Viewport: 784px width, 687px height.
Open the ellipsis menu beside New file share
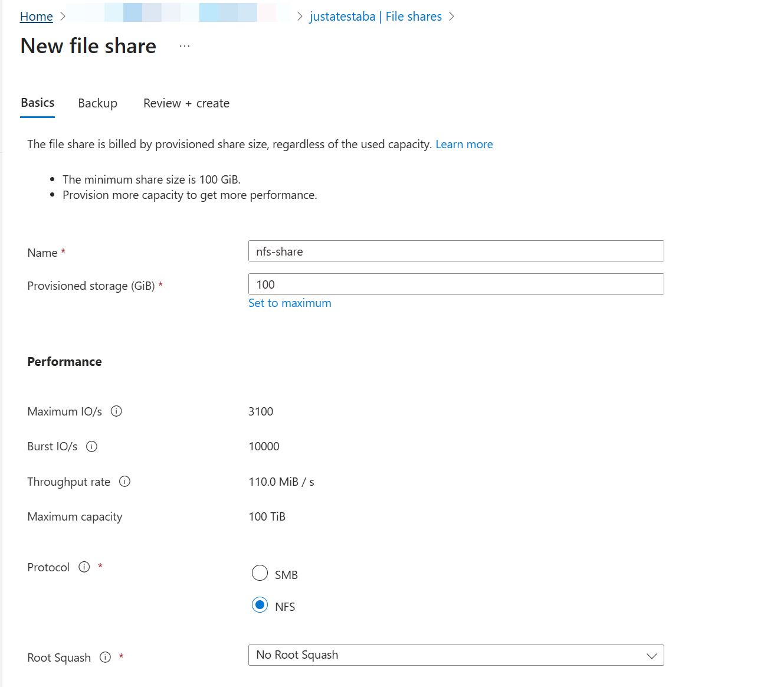click(x=185, y=46)
